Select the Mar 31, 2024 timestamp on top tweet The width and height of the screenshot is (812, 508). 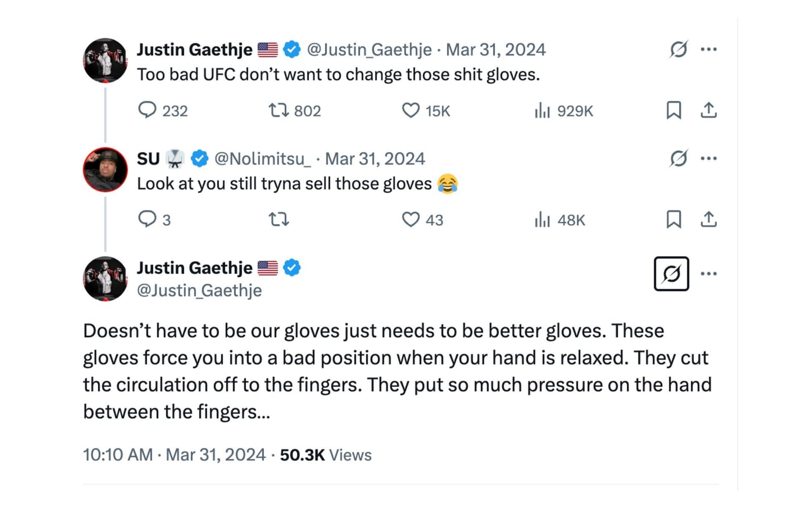pyautogui.click(x=495, y=49)
